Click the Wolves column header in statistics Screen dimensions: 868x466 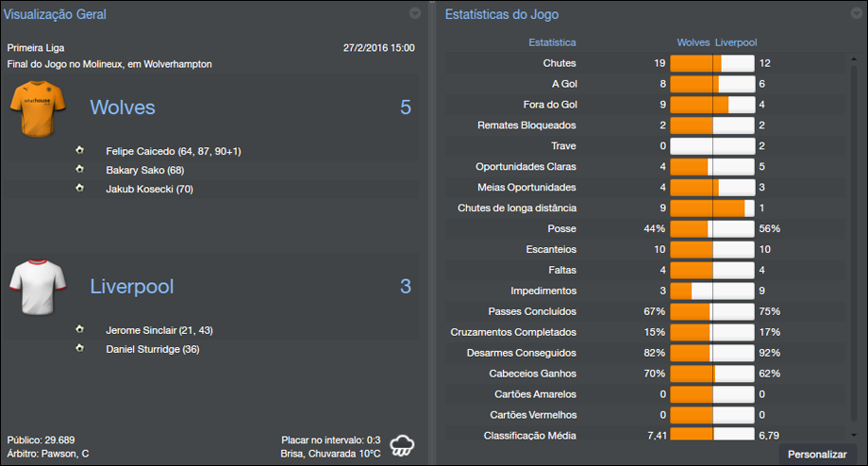(x=693, y=42)
